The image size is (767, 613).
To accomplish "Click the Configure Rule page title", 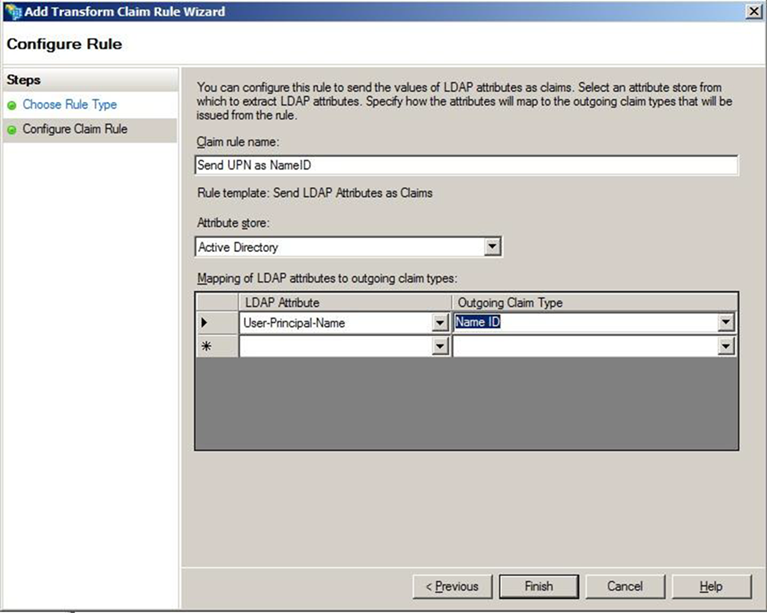I will coord(65,44).
